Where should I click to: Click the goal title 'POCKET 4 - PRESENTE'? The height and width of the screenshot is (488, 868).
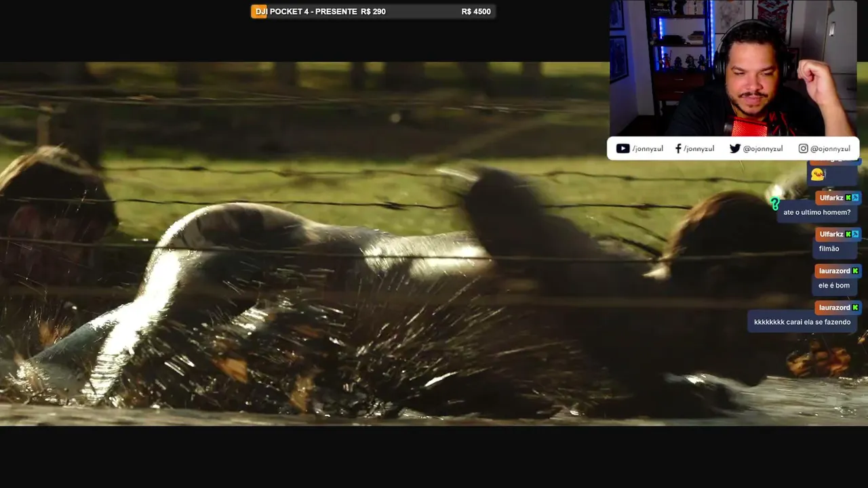[313, 12]
